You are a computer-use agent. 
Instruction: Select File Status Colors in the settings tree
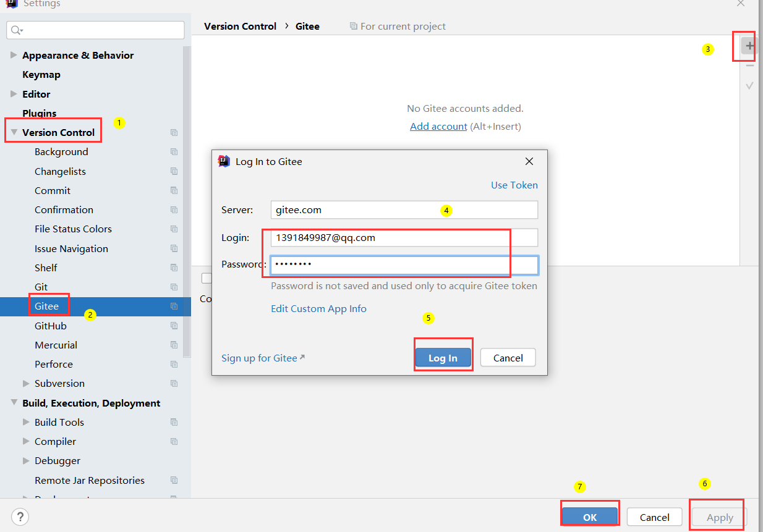73,229
